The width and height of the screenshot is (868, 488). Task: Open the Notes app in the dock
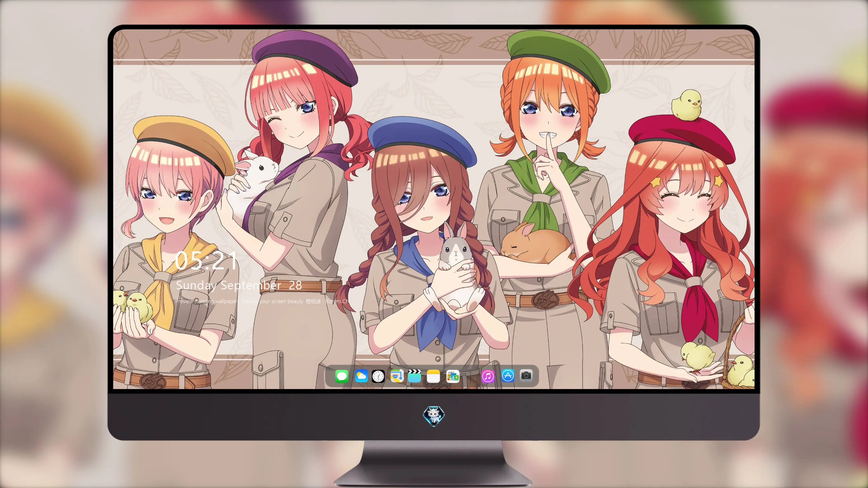pos(433,376)
